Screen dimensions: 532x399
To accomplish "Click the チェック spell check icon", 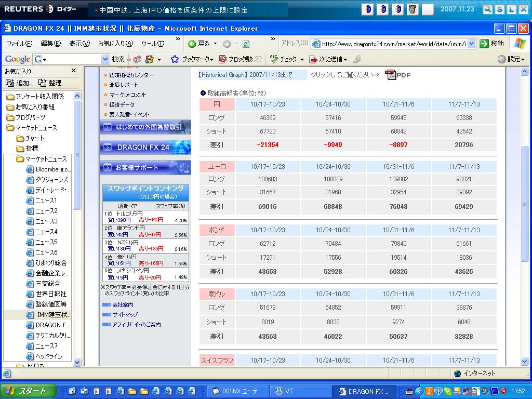I will click(274, 59).
